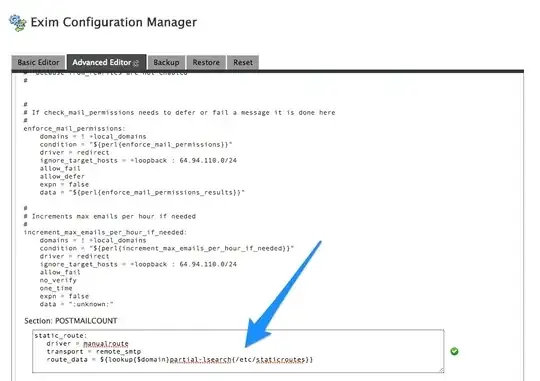Click the text area resize handle corner
Image resolution: width=540 pixels, height=381 pixels.
click(441, 370)
